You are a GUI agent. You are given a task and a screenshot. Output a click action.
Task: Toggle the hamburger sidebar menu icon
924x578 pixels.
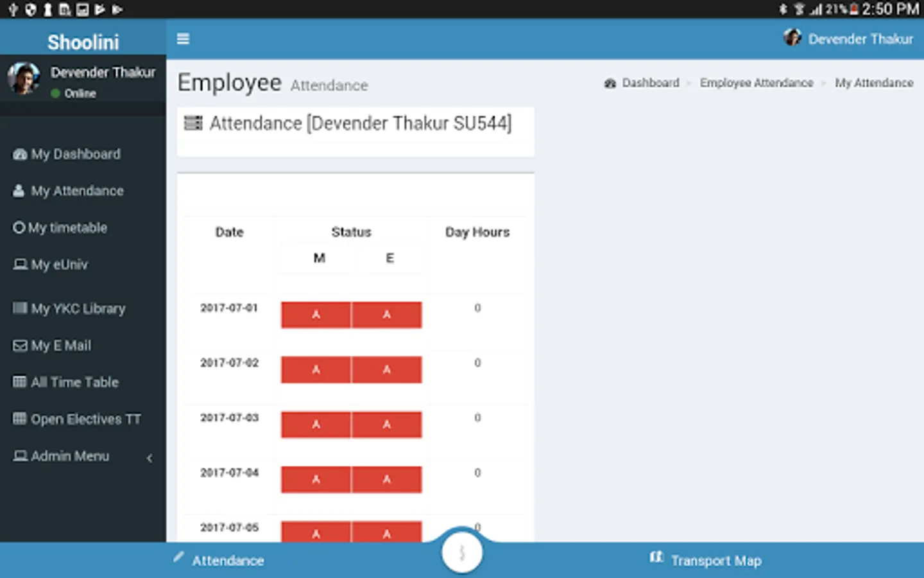[183, 39]
